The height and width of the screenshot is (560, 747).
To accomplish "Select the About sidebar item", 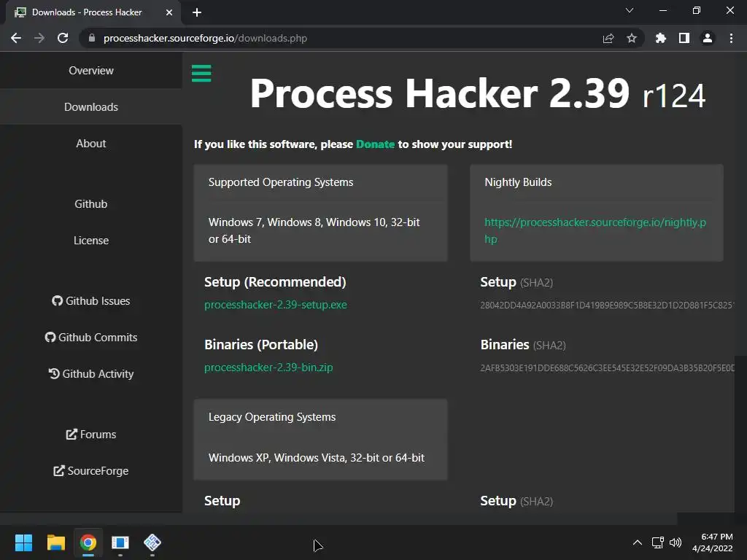I will (91, 144).
